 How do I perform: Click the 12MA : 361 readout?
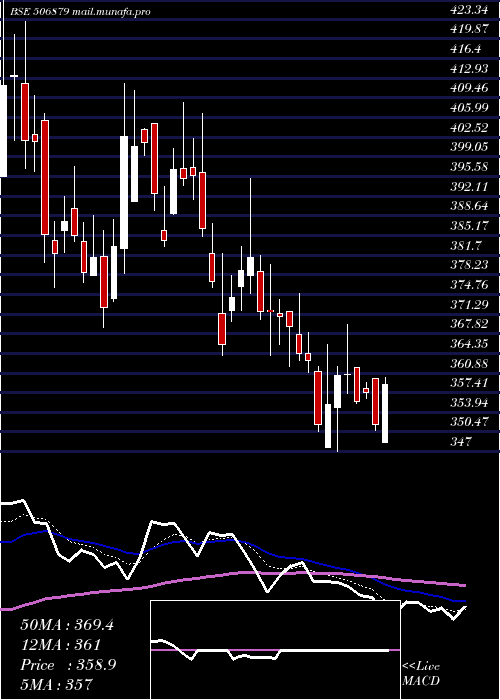[60, 645]
